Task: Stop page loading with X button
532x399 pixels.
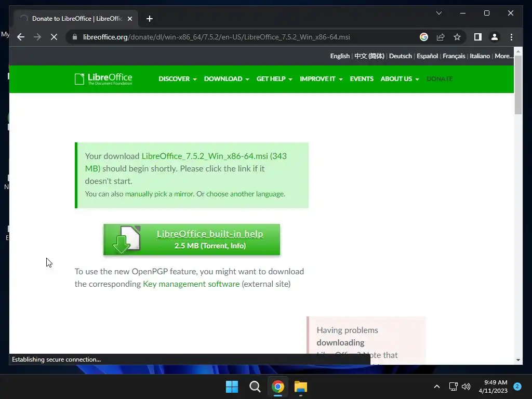Action: [54, 37]
